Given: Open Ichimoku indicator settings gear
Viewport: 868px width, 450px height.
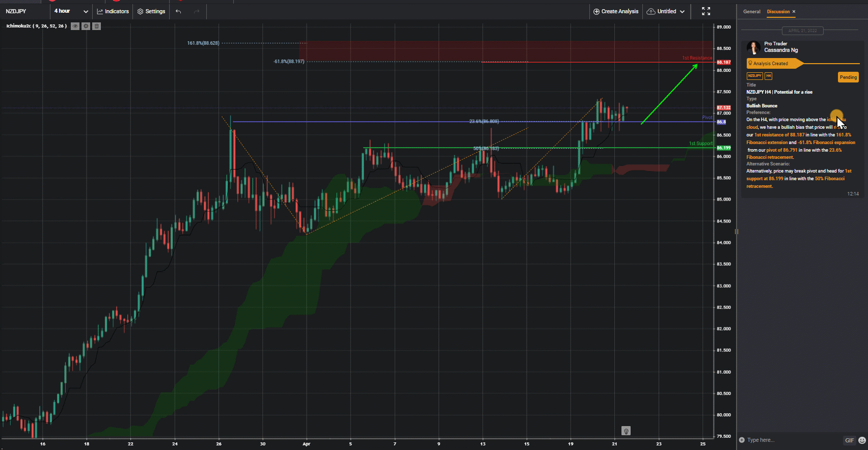Looking at the screenshot, I should click(x=86, y=26).
